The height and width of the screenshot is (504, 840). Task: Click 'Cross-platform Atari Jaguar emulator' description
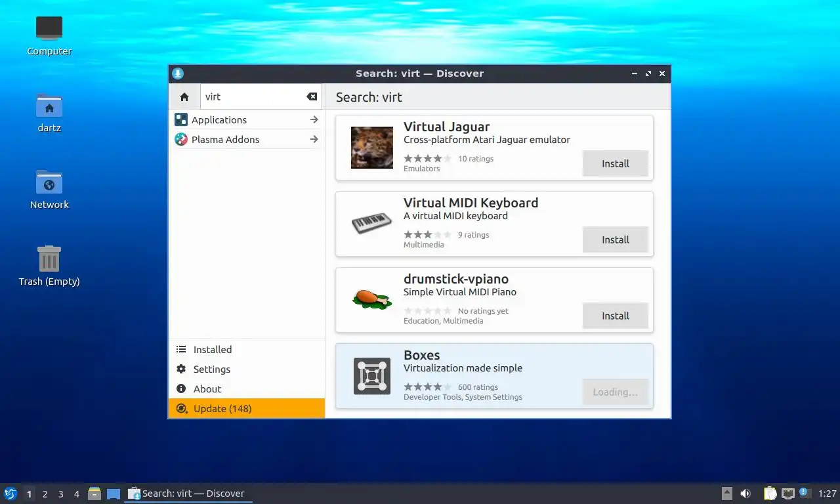[x=487, y=140]
